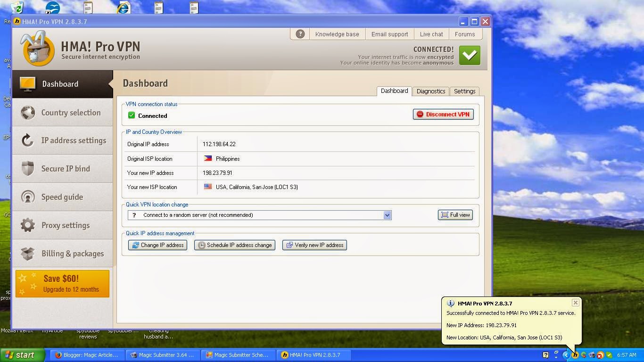Click the spybubble reviews desktop label

coord(88,334)
